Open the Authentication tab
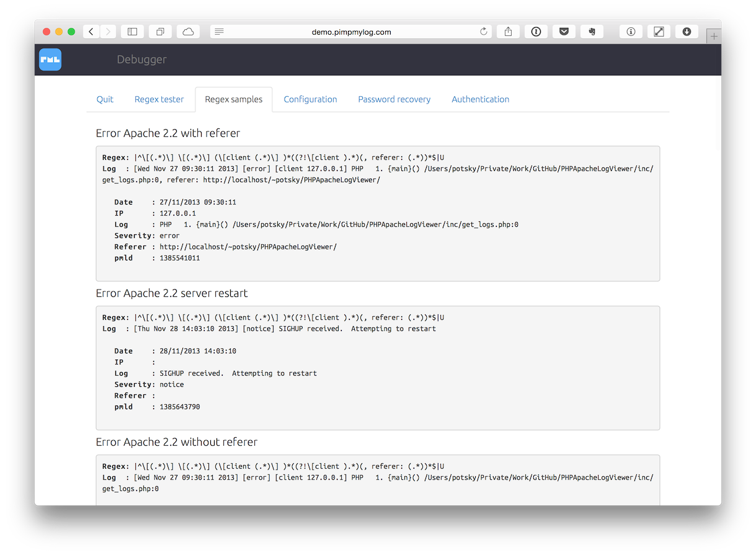Viewport: 756px width, 555px height. click(x=481, y=99)
